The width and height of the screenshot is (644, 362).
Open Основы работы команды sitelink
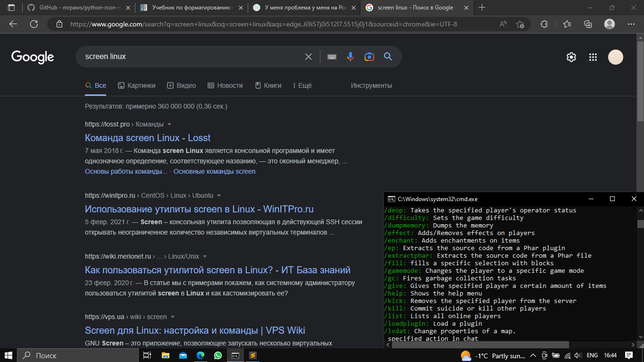click(126, 171)
